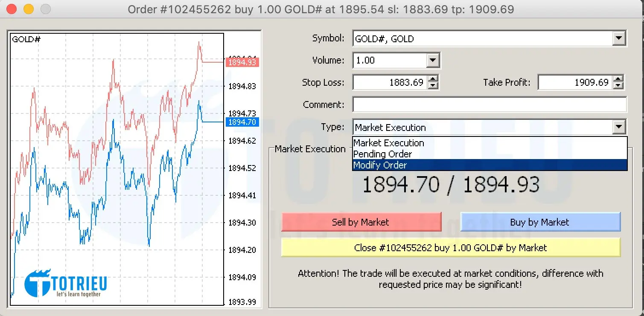Decrease Stop Loss with the down arrow
The width and height of the screenshot is (644, 316).
(x=433, y=86)
